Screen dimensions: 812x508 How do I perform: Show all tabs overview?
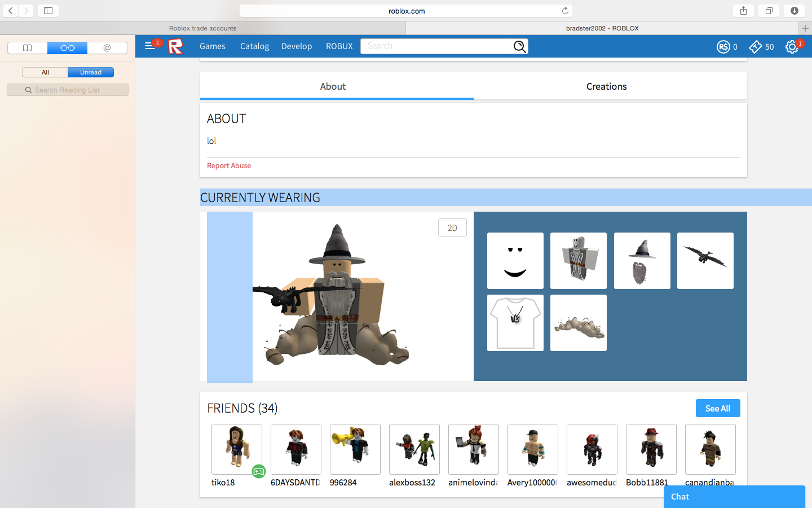point(769,11)
